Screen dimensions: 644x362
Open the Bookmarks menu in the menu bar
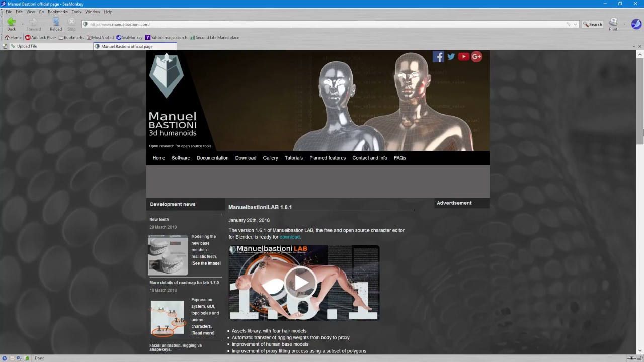coord(58,12)
